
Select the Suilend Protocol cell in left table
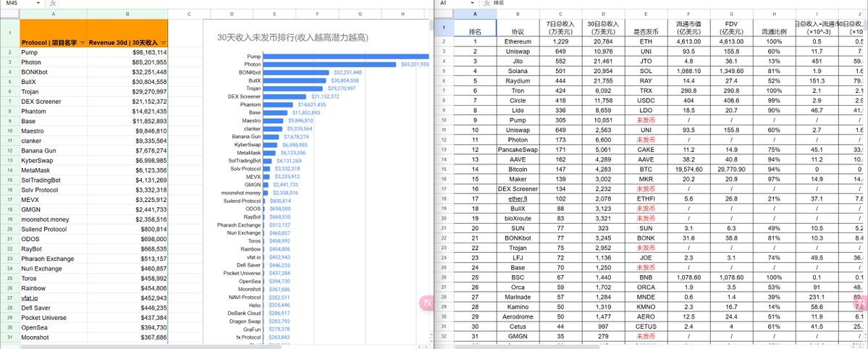click(x=53, y=230)
